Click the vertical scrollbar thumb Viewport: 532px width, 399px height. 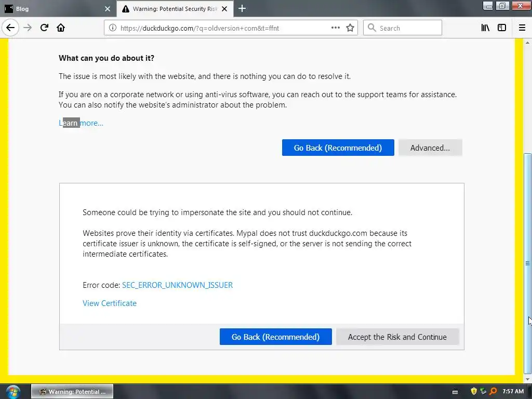tap(527, 263)
